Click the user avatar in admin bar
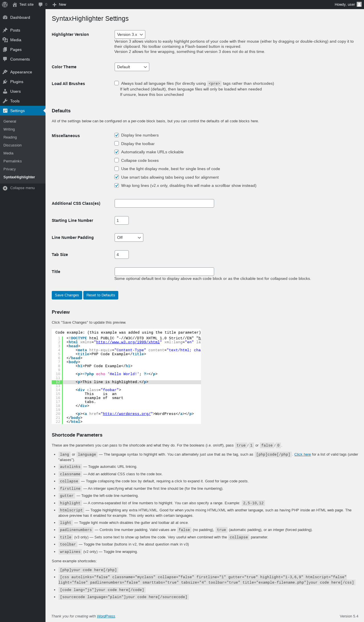The width and height of the screenshot is (364, 622). point(359,5)
